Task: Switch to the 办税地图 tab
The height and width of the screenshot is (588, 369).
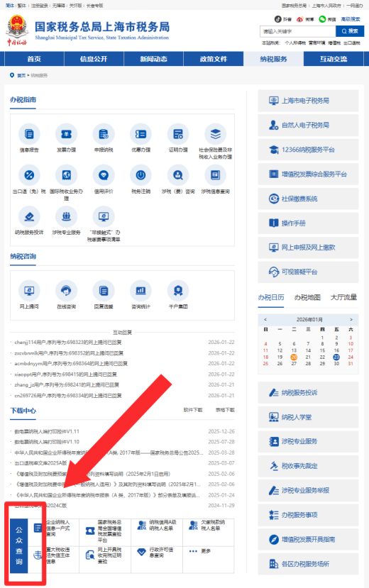Action: 307,297
